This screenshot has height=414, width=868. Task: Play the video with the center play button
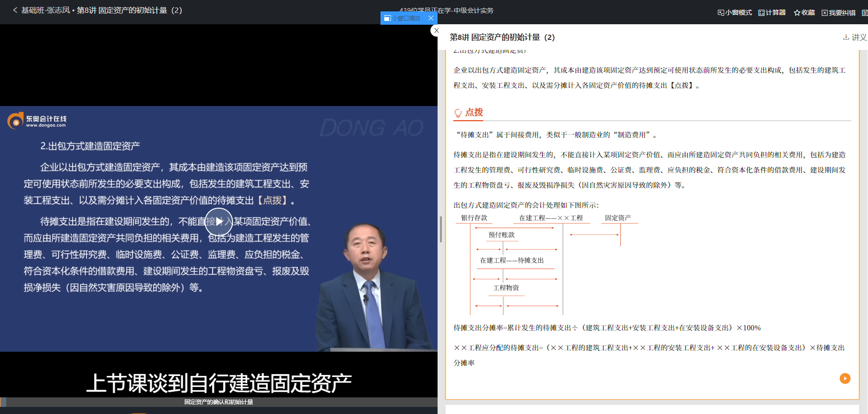(x=219, y=221)
